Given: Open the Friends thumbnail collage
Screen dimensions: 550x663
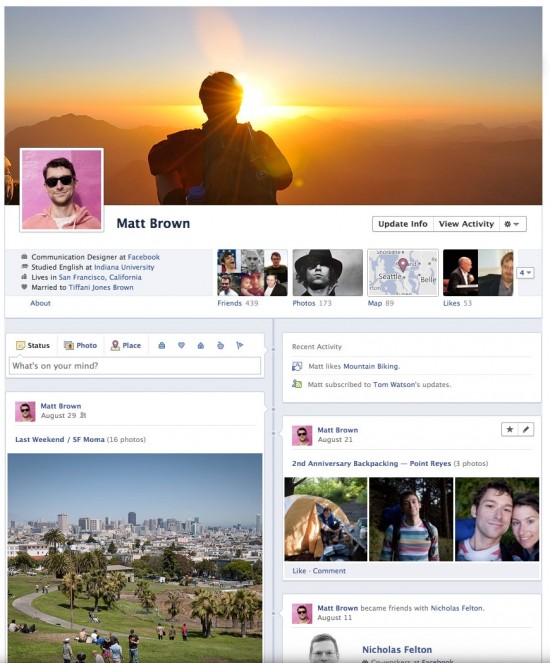Looking at the screenshot, I should [252, 273].
